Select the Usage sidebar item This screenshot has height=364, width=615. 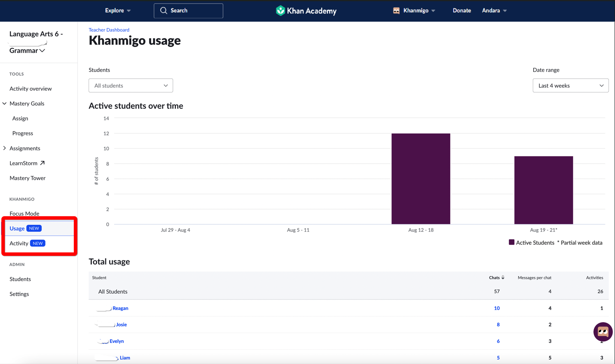39,228
